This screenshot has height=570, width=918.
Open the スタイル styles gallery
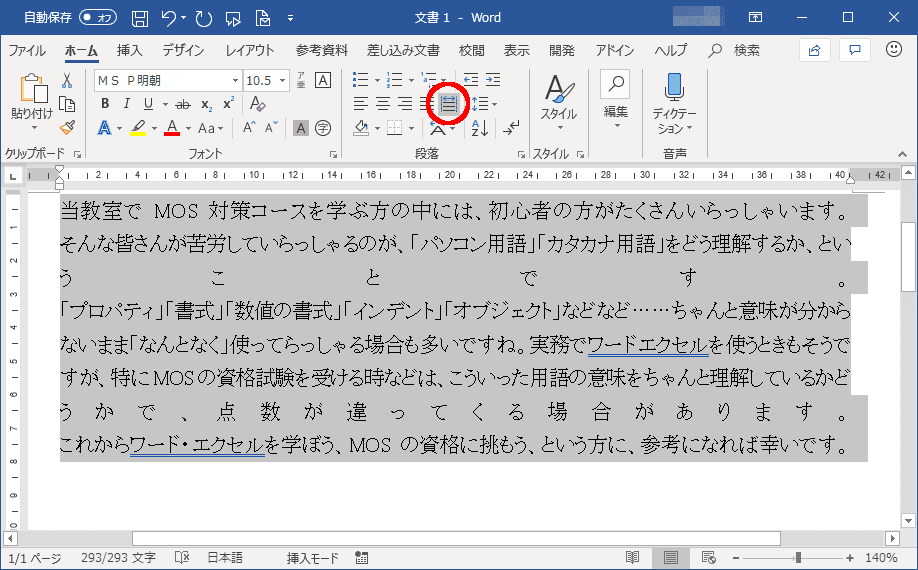pyautogui.click(x=559, y=104)
